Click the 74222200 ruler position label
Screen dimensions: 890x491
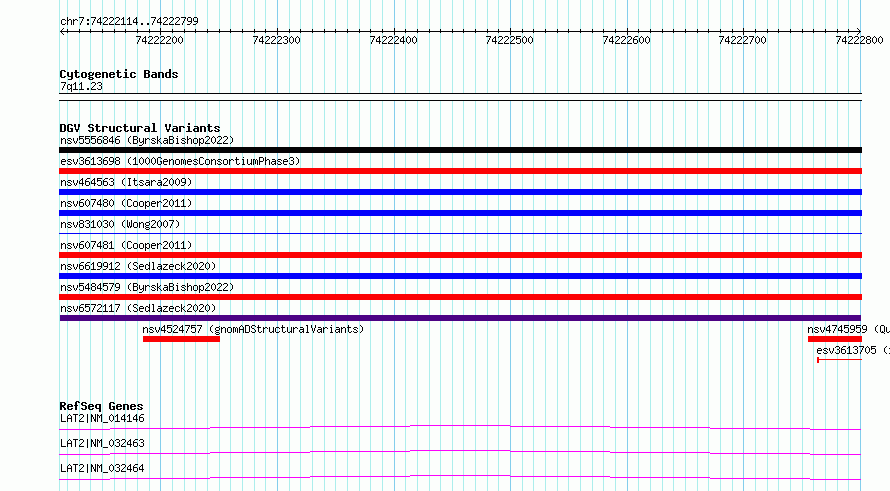159,40
